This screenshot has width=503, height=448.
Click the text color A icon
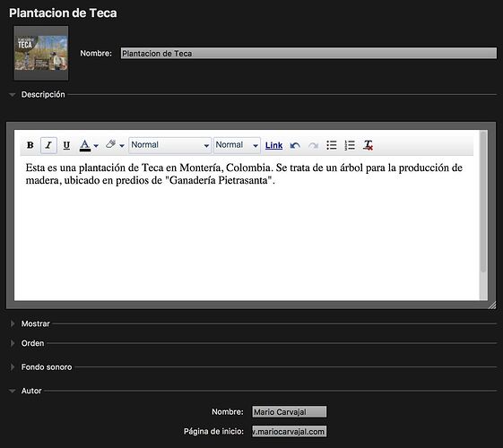pos(84,145)
